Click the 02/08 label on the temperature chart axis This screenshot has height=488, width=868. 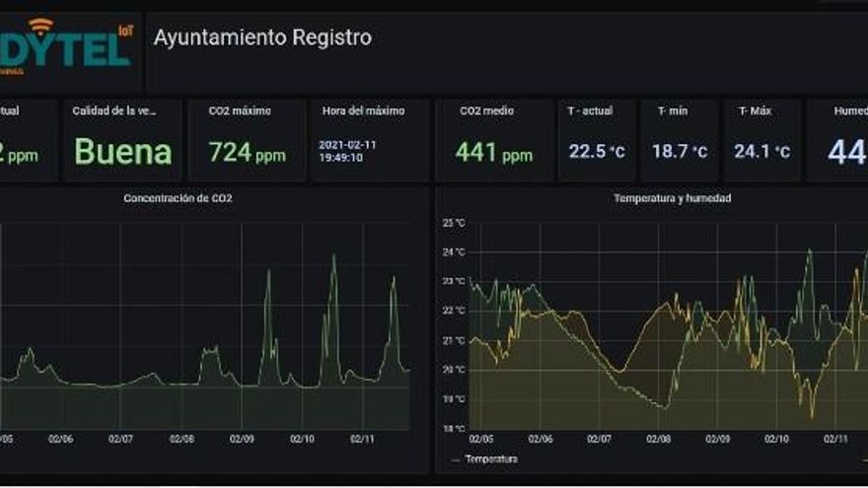click(658, 439)
